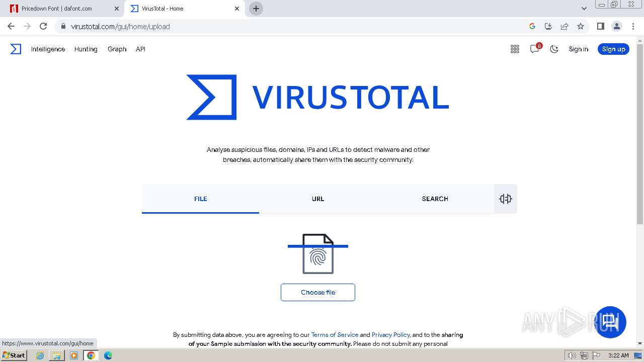Open the Chrome three-dot menu
Image resolution: width=644 pixels, height=362 pixels.
[632, 26]
